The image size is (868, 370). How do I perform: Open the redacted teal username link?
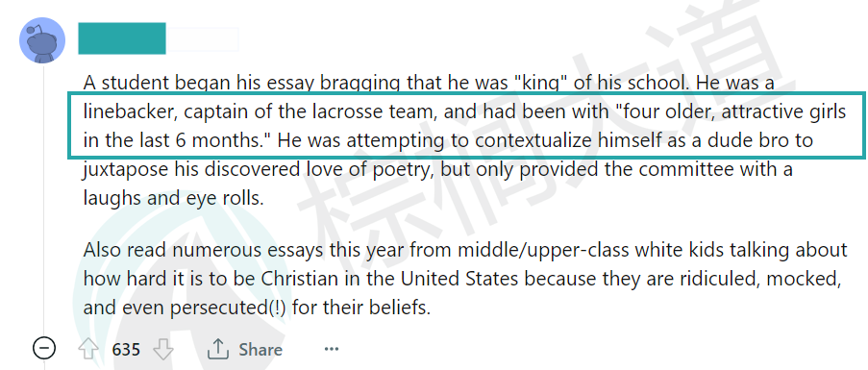122,38
